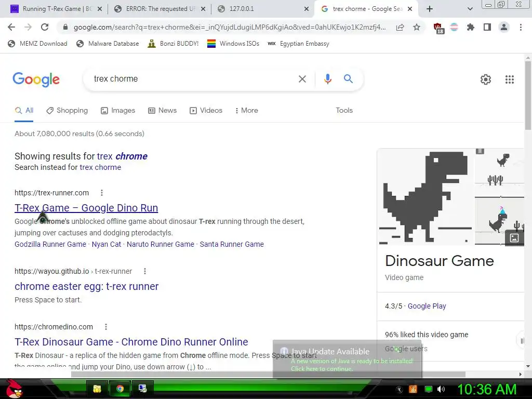Open T-Rex Dinosaur Game - Chrome Dino Runner Online
The image size is (532, 399).
131,342
